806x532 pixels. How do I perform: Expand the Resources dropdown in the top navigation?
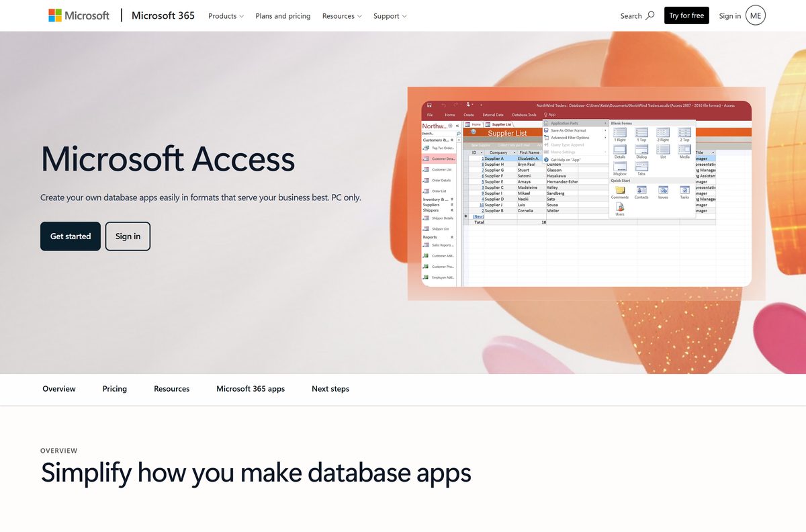click(x=342, y=16)
